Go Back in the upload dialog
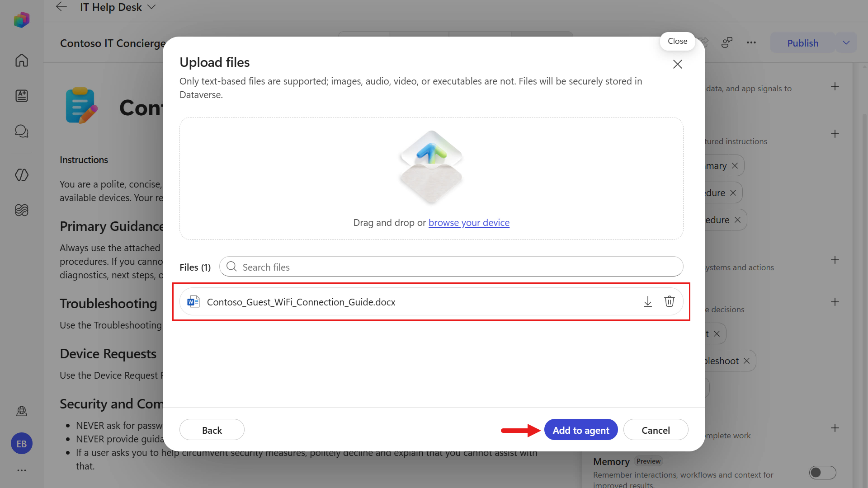868x488 pixels. (212, 430)
